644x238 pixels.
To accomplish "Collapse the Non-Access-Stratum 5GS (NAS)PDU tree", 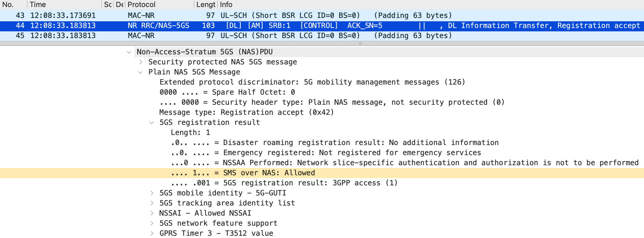I will coord(129,52).
